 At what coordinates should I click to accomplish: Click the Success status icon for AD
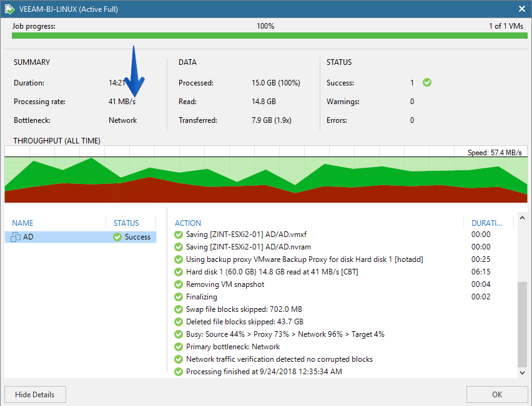pos(117,237)
